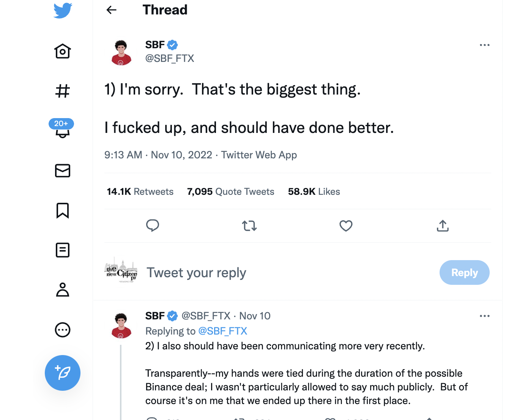
Task: Open the main tweet's three-dot menu
Action: coord(484,45)
